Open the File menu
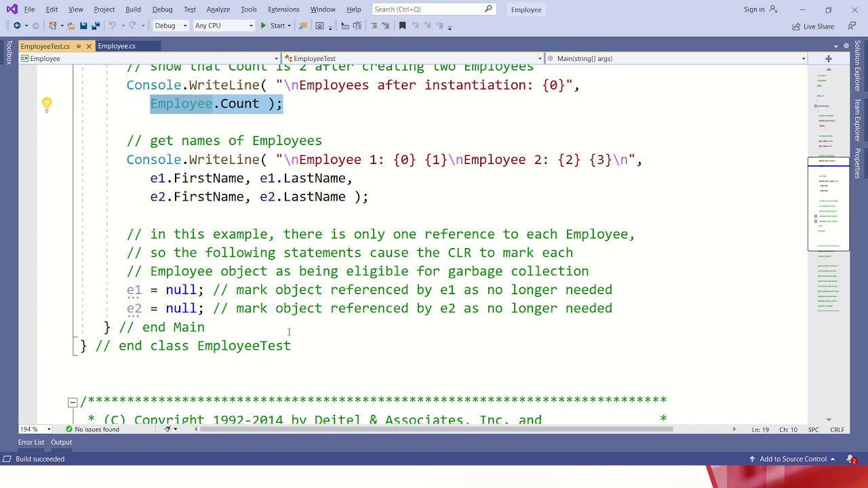Image resolution: width=868 pixels, height=488 pixels. (x=29, y=9)
